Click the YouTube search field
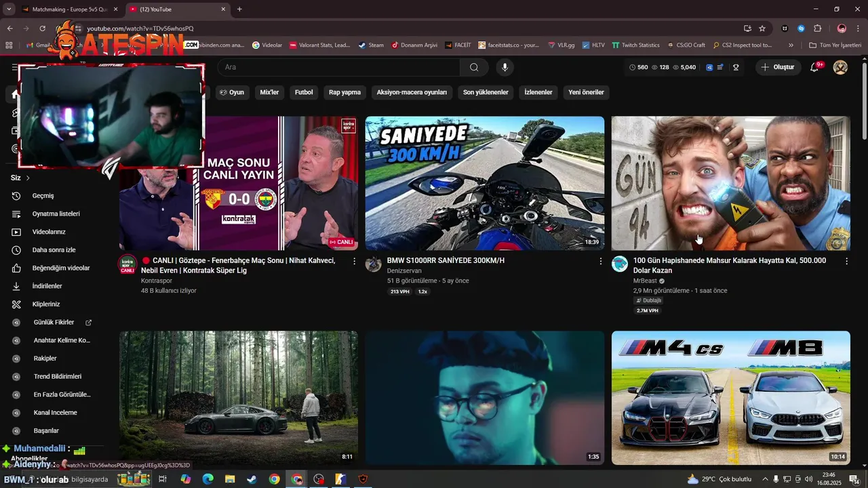 [x=339, y=67]
